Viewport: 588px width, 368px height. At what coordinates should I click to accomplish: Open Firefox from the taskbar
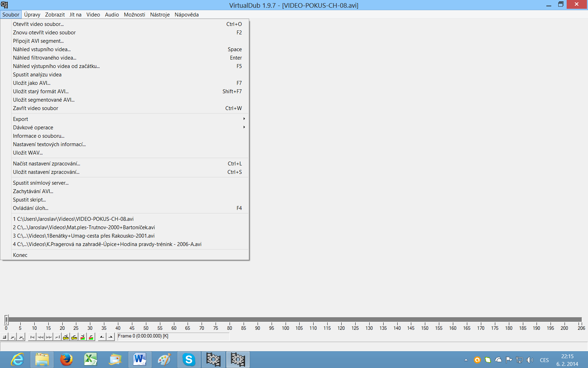[66, 360]
